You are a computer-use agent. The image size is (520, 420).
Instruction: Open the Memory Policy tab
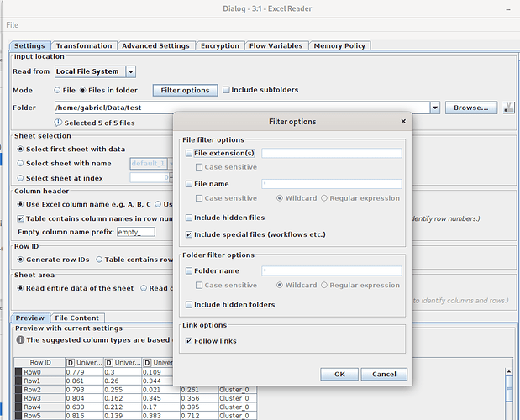339,45
